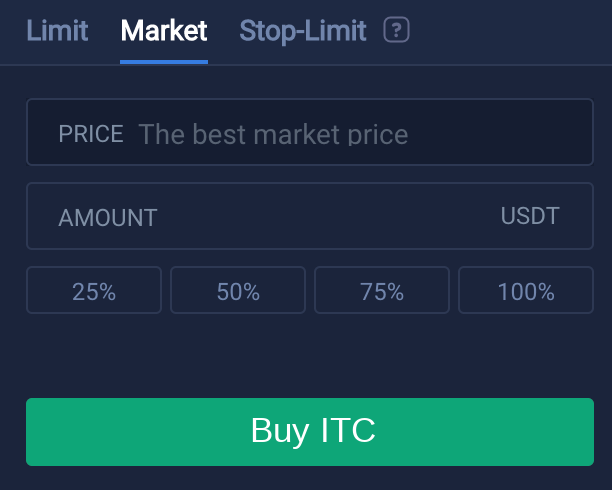Click the blue underline beneath Market
This screenshot has width=612, height=490.
pyautogui.click(x=164, y=62)
